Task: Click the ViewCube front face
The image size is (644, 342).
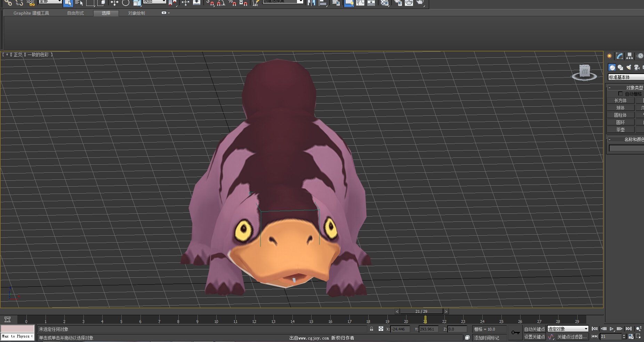Action: point(585,71)
